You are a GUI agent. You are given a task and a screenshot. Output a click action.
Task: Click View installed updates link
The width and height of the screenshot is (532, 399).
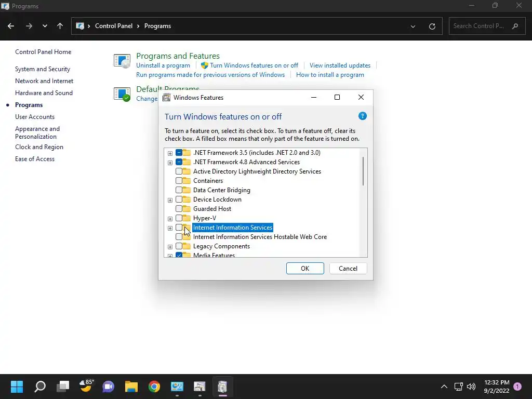[340, 65]
